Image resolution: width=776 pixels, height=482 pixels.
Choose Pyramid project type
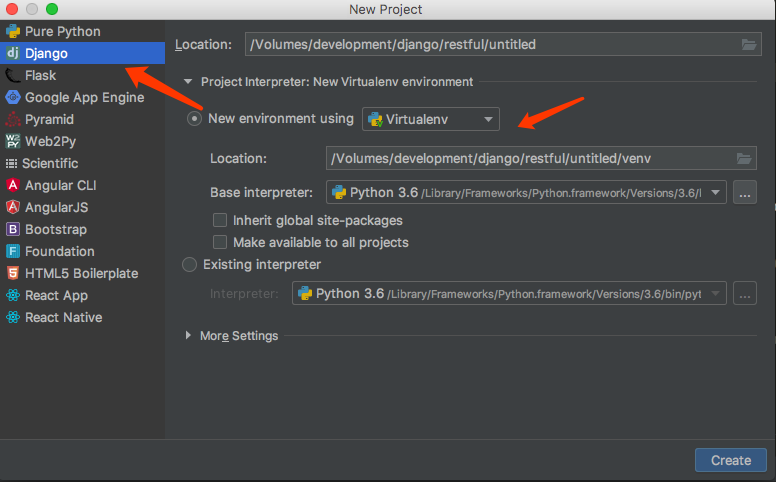(82, 119)
